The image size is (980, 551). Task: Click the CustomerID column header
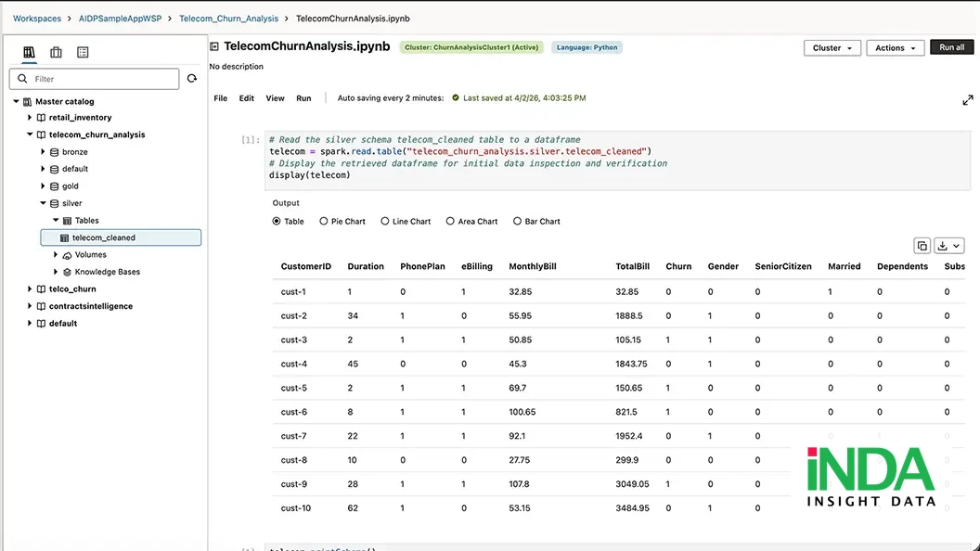click(305, 267)
